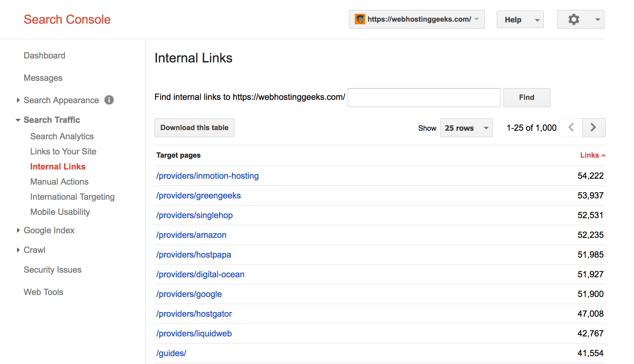Go to previous page of results
Image resolution: width=634 pixels, height=364 pixels.
pos(571,127)
